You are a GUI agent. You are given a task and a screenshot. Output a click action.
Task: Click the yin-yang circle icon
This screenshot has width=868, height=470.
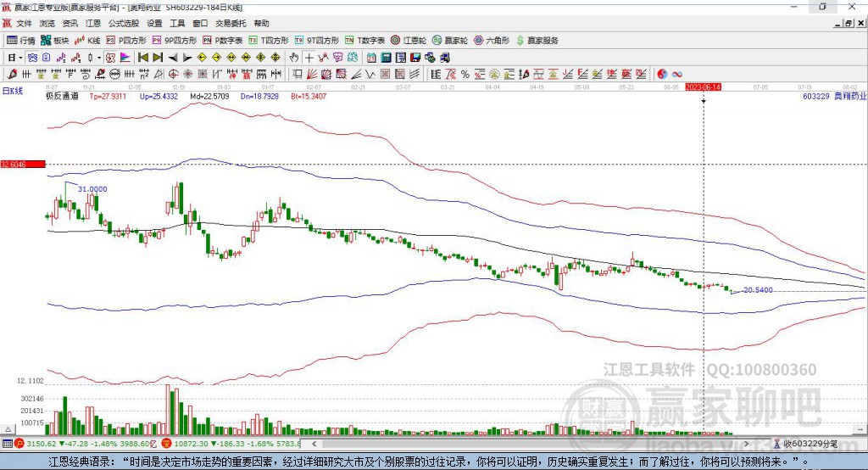pyautogui.click(x=662, y=74)
